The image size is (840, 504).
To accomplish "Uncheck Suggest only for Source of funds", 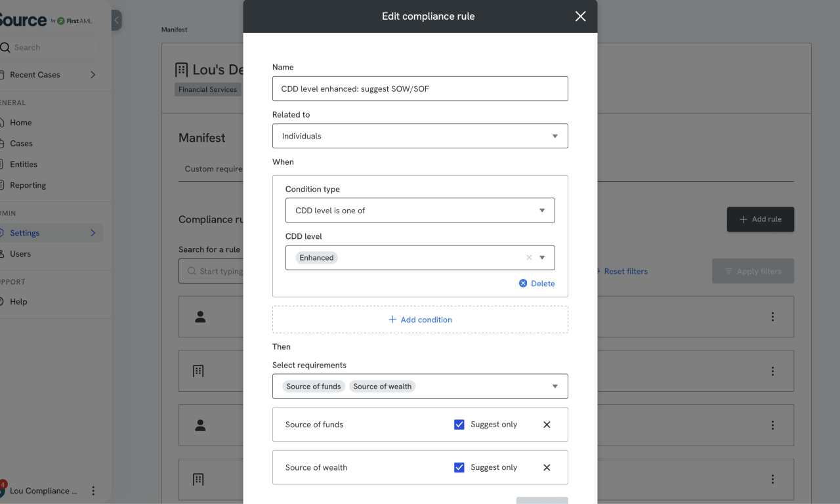I will [459, 425].
